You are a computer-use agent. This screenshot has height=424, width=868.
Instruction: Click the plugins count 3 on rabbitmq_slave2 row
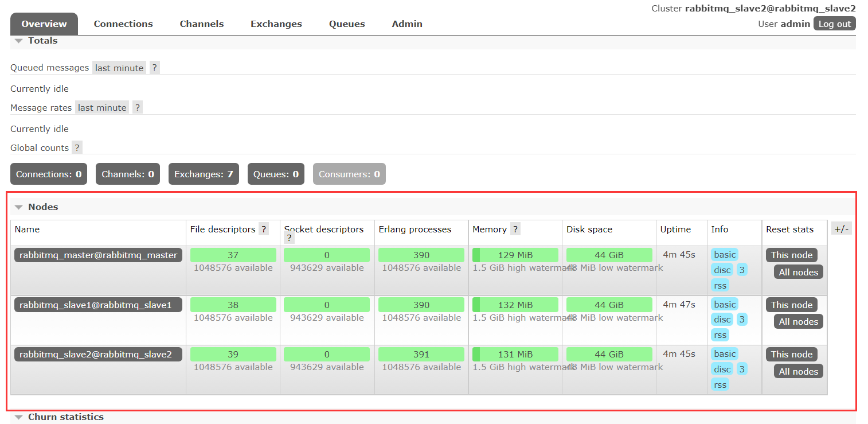[x=742, y=369]
